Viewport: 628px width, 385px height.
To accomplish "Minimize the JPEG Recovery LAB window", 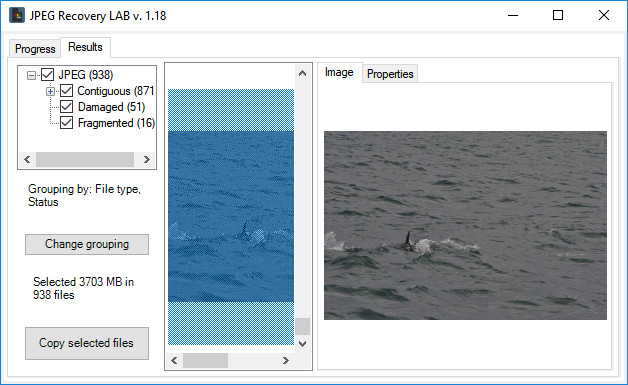I will (x=513, y=16).
